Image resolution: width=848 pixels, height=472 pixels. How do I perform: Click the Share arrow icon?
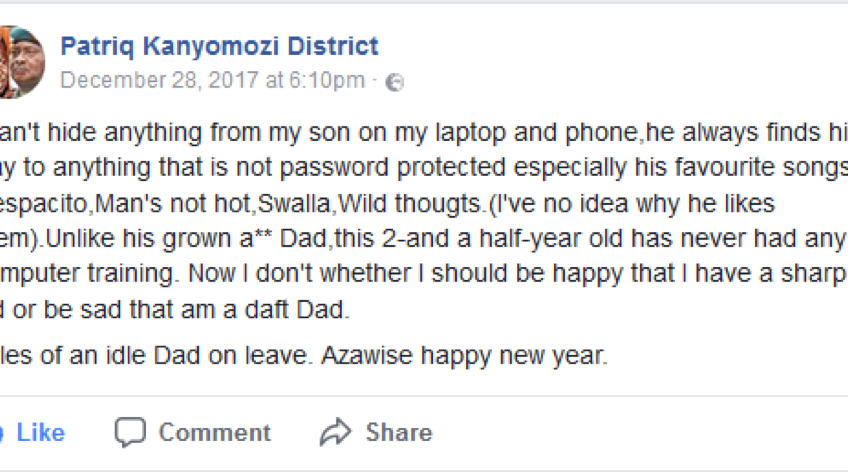[x=336, y=432]
